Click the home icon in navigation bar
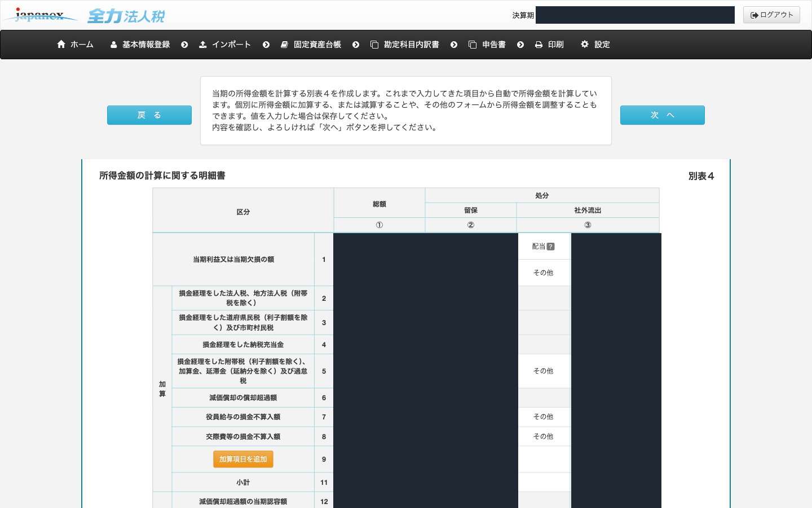 pos(61,44)
